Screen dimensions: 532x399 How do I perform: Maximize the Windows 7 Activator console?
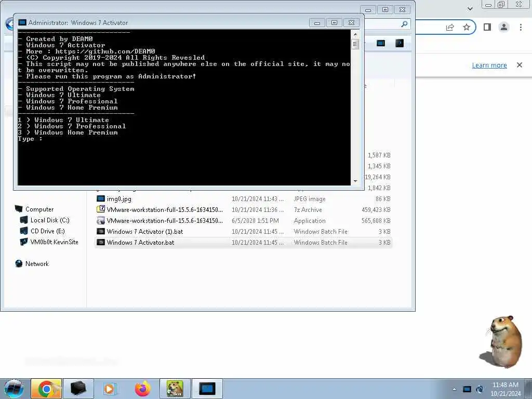click(334, 23)
